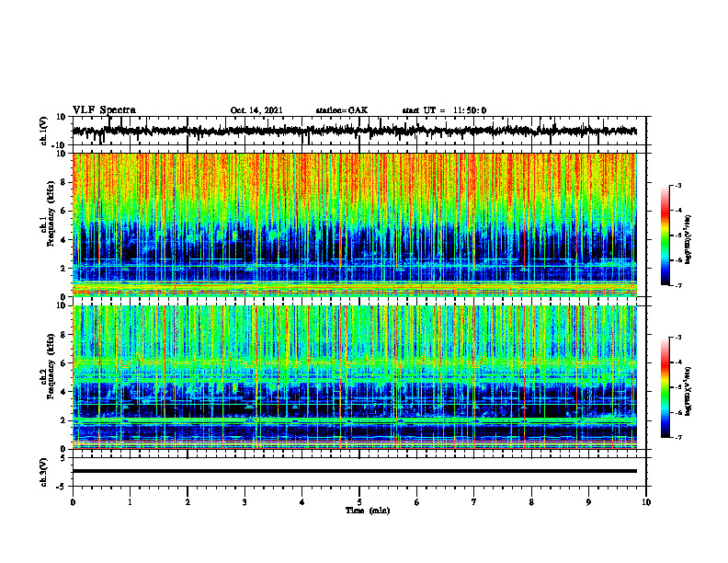Click time axis tick label 7

[474, 502]
